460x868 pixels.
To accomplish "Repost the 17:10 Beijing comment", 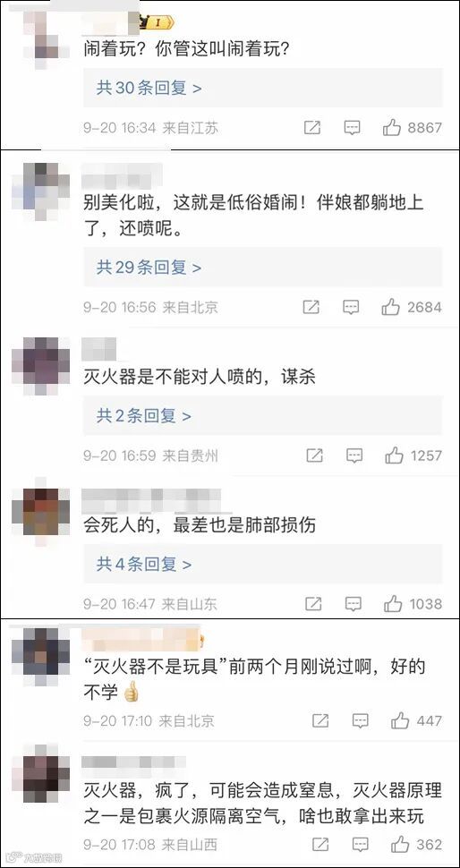I will point(320,720).
